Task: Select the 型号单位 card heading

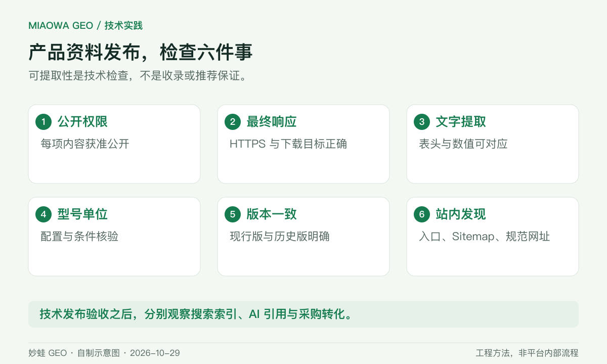Action: 82,214
